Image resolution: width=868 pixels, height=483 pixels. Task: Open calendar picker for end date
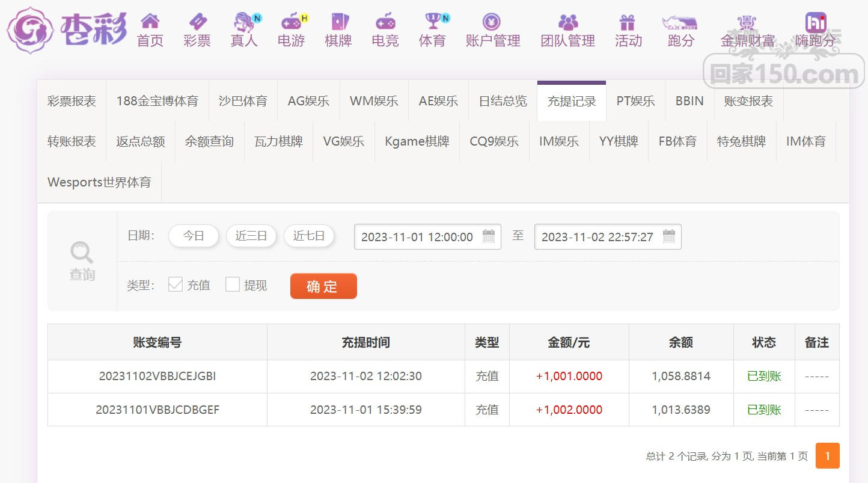(669, 236)
